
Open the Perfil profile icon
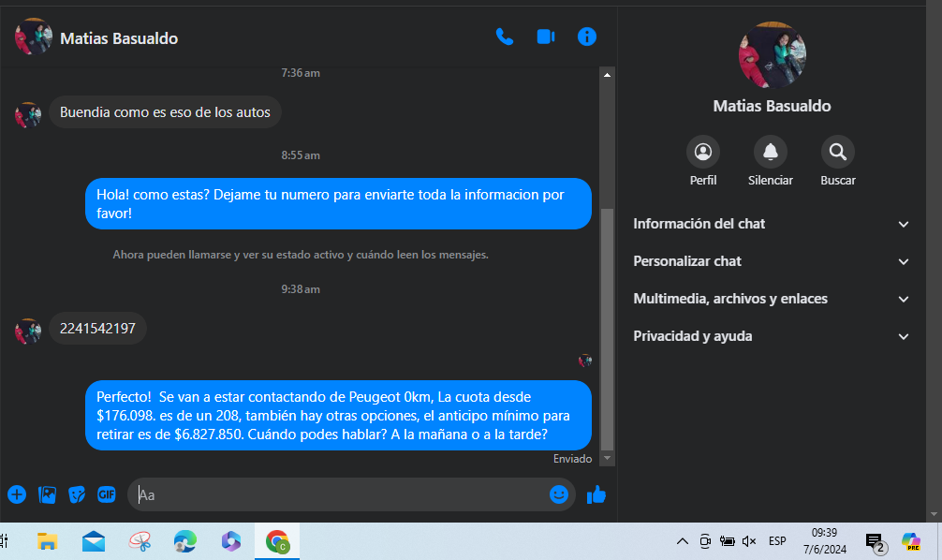703,152
